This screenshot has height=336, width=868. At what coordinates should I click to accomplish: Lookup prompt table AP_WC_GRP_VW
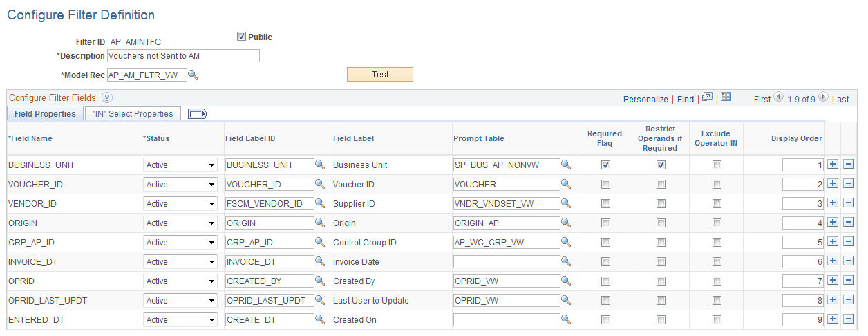coord(566,243)
